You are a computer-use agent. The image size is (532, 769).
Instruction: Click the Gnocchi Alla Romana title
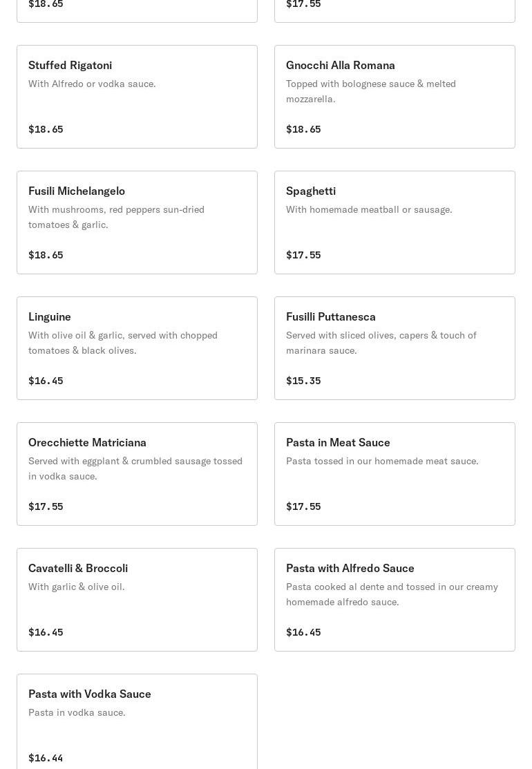click(341, 65)
